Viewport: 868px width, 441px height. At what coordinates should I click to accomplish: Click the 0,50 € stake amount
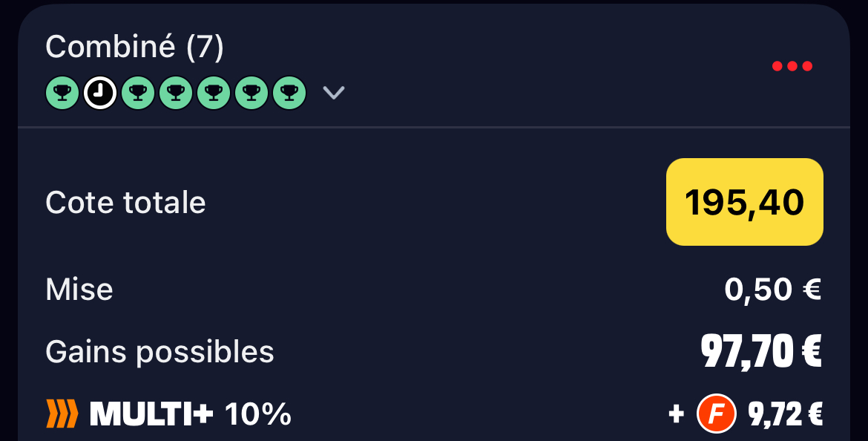click(773, 290)
